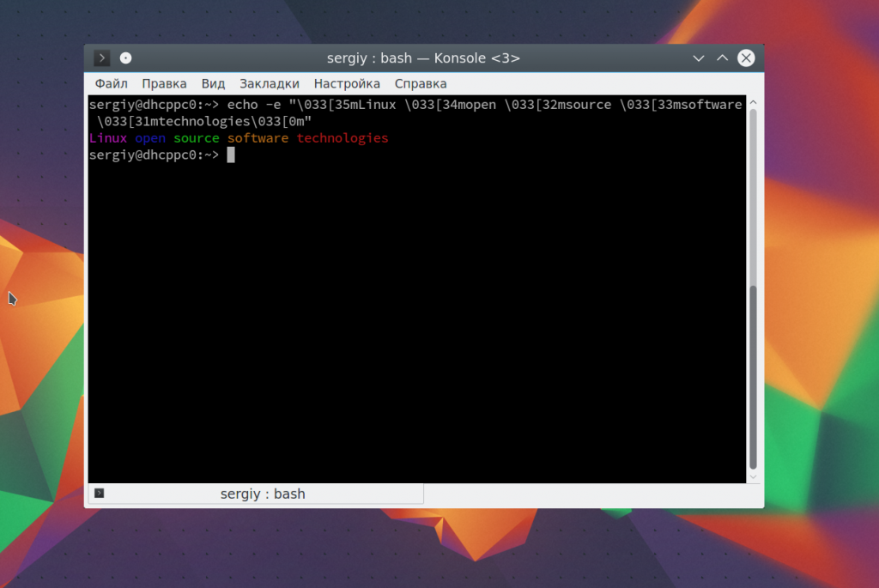Click the magenta 'Linux' word in output
879x588 pixels.
[x=108, y=138]
